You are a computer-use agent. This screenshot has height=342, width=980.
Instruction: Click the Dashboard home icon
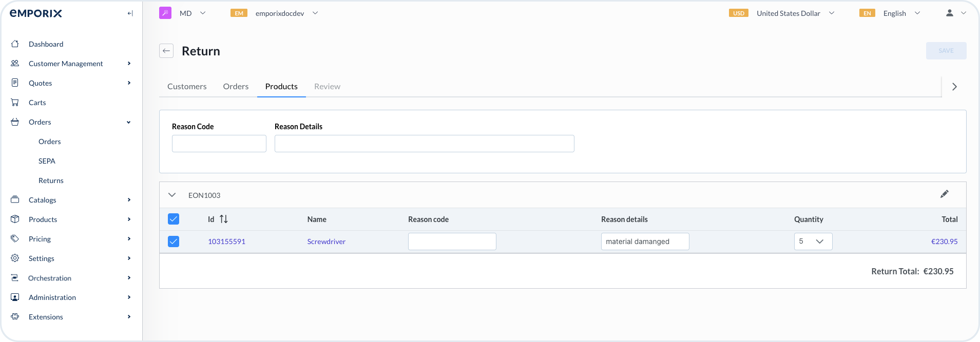point(15,44)
